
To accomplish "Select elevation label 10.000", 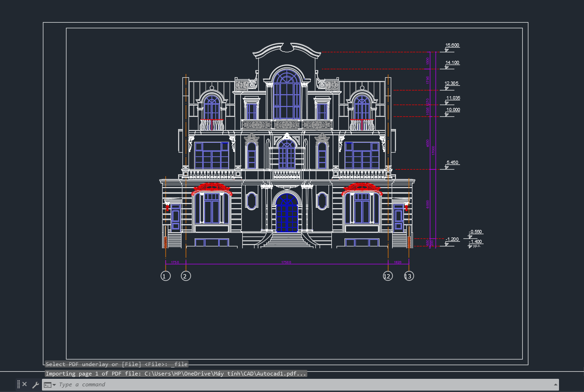I will coord(453,110).
